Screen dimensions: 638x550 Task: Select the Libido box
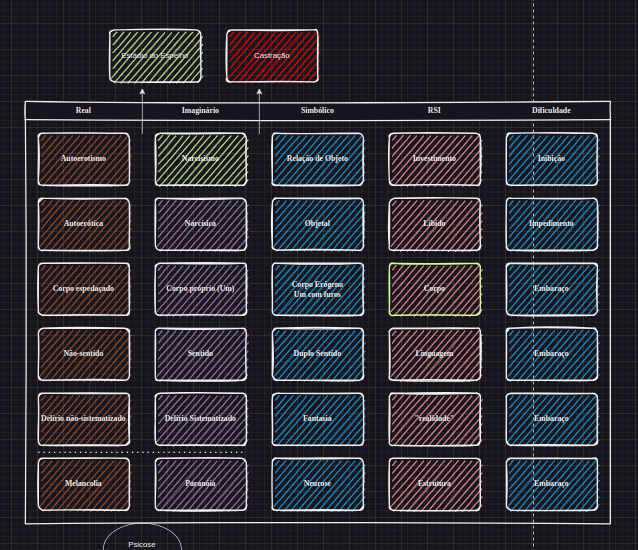click(x=435, y=224)
